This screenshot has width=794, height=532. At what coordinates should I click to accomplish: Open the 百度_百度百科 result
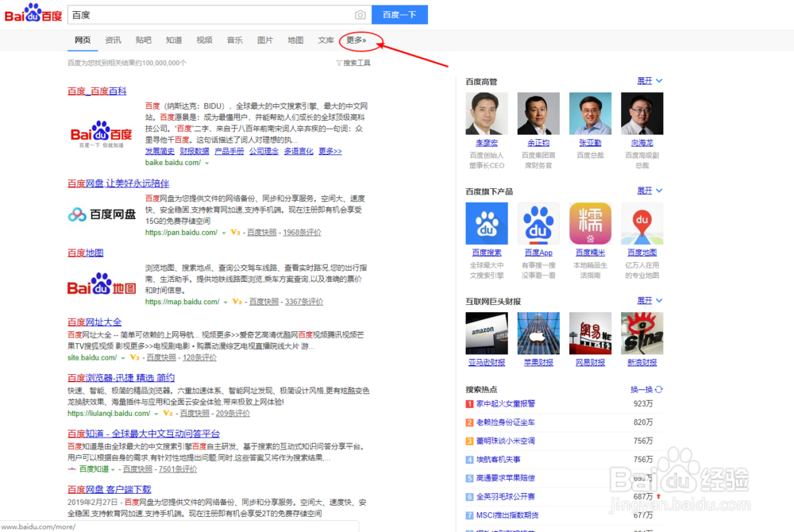pos(97,91)
